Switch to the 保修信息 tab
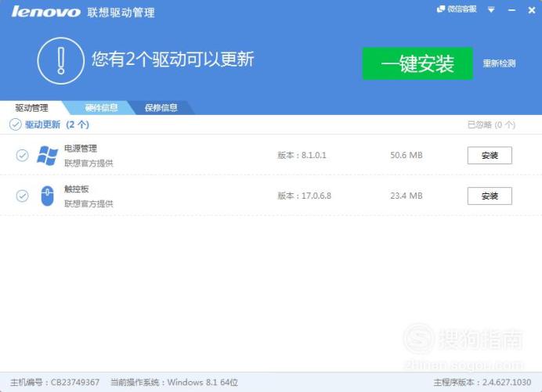Image resolution: width=542 pixels, height=392 pixels. 161,108
